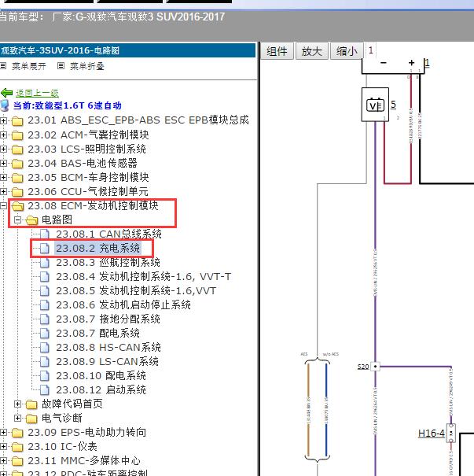Click the 电路图 open folder icon
Viewport: 474px width, 476px height.
32,220
